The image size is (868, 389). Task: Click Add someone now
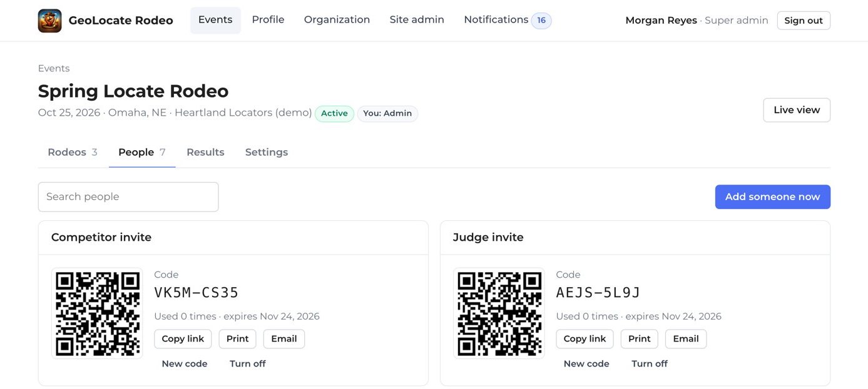pyautogui.click(x=772, y=197)
